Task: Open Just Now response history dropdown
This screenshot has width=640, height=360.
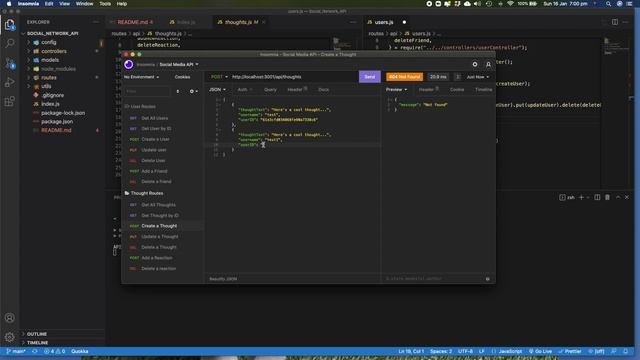Action: click(478, 77)
